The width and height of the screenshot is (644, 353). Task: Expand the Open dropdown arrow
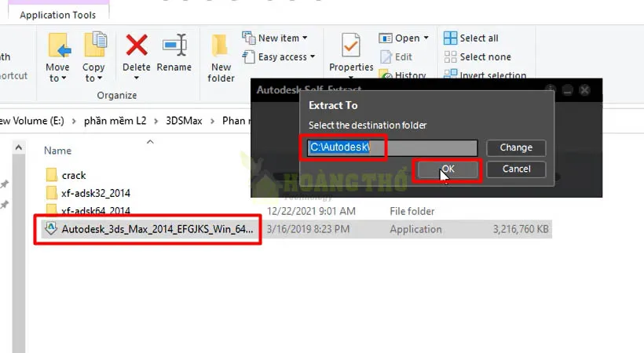426,38
